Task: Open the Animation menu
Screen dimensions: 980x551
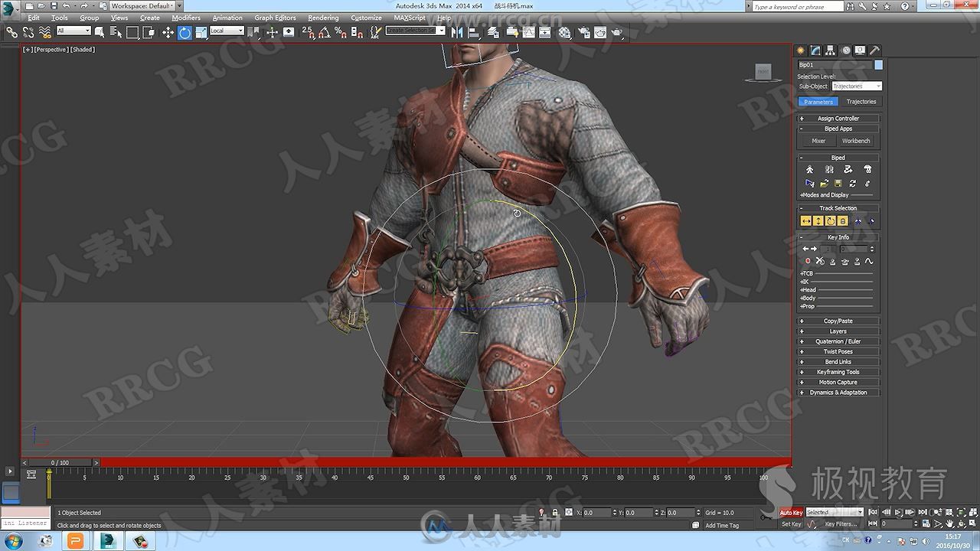Action: tap(227, 18)
